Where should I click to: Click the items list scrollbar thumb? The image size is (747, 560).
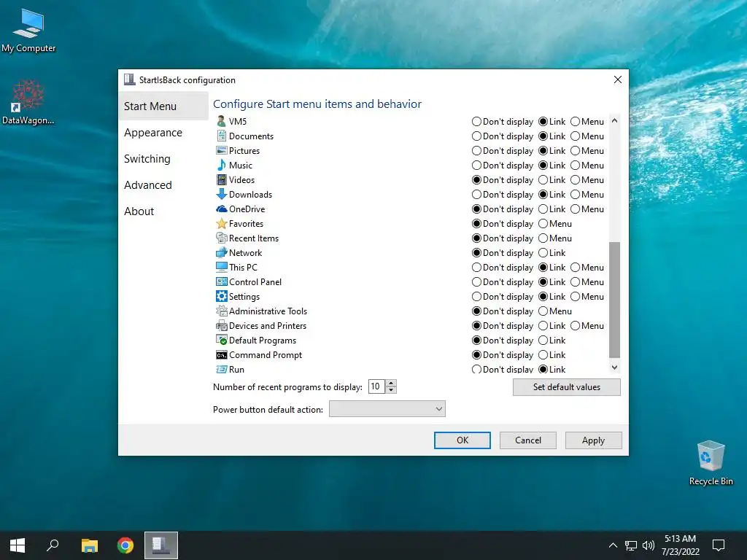coord(614,300)
